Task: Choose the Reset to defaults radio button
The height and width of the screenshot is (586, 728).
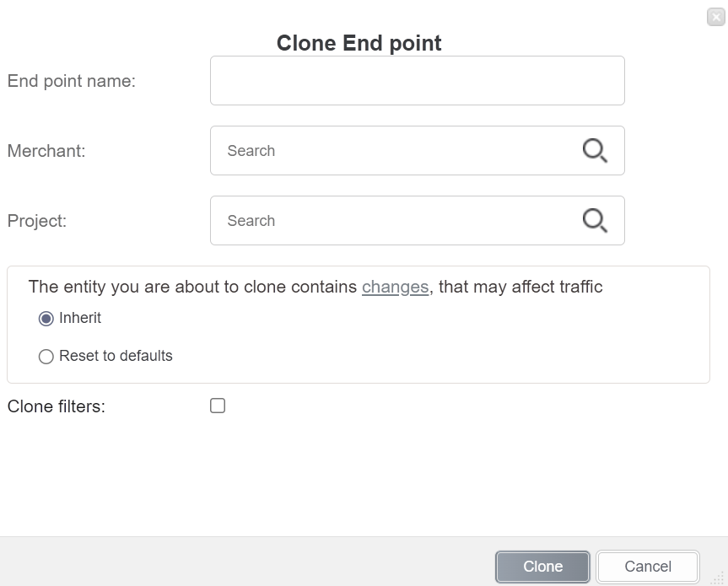Action: click(46, 357)
